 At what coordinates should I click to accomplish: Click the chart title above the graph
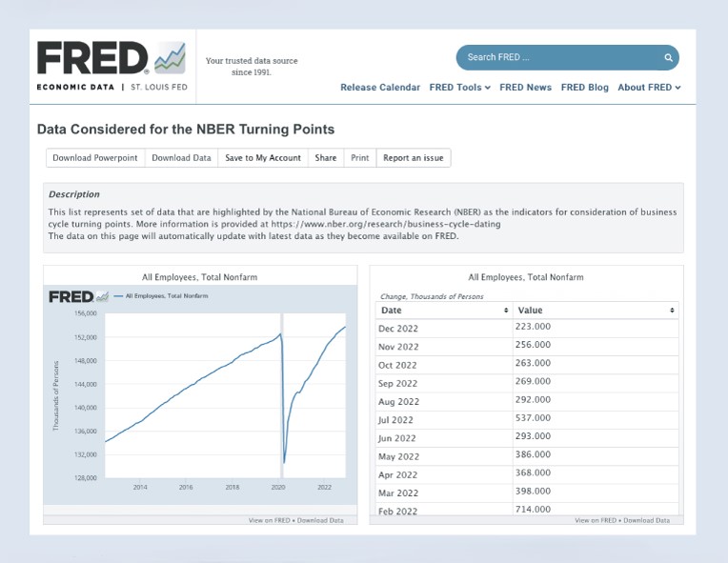click(x=200, y=277)
